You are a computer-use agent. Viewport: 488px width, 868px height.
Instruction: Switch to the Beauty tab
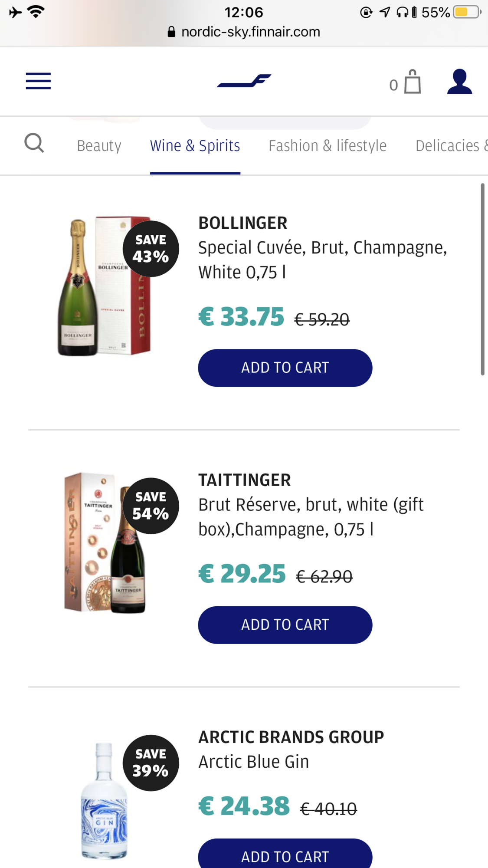pos(99,146)
